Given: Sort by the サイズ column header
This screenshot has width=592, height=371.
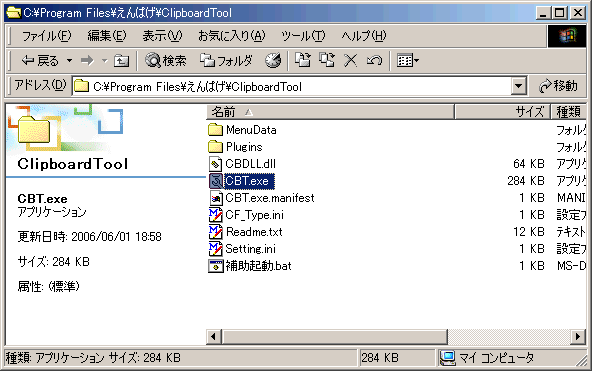Looking at the screenshot, I should click(x=503, y=112).
